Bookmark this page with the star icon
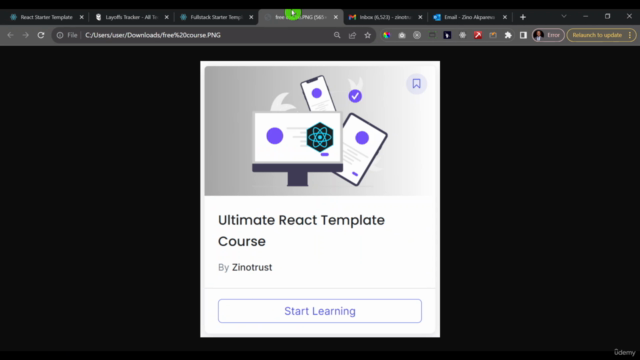 (x=368, y=35)
